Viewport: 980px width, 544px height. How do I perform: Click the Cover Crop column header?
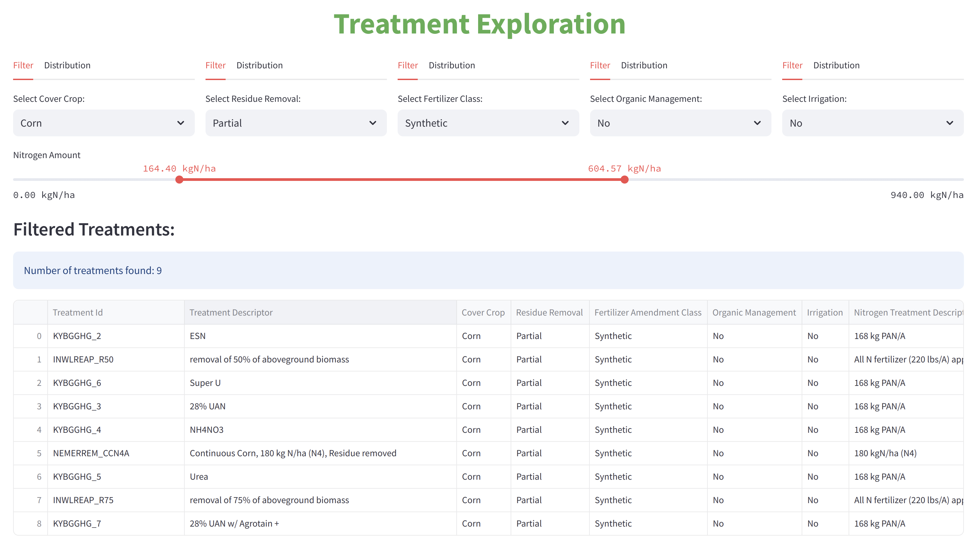pyautogui.click(x=483, y=312)
